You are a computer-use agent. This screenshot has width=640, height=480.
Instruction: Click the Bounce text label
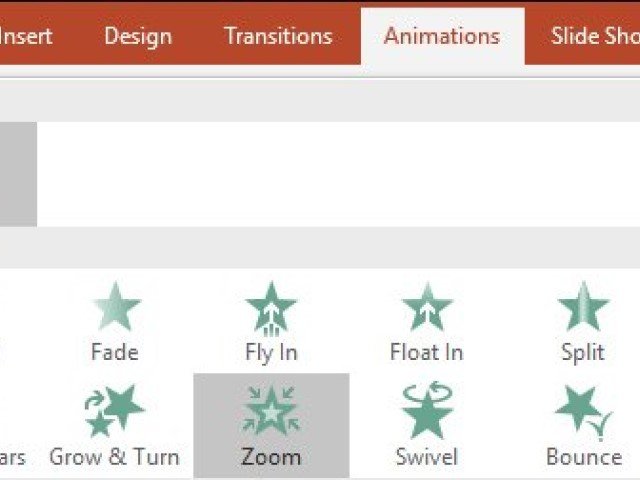tap(584, 457)
